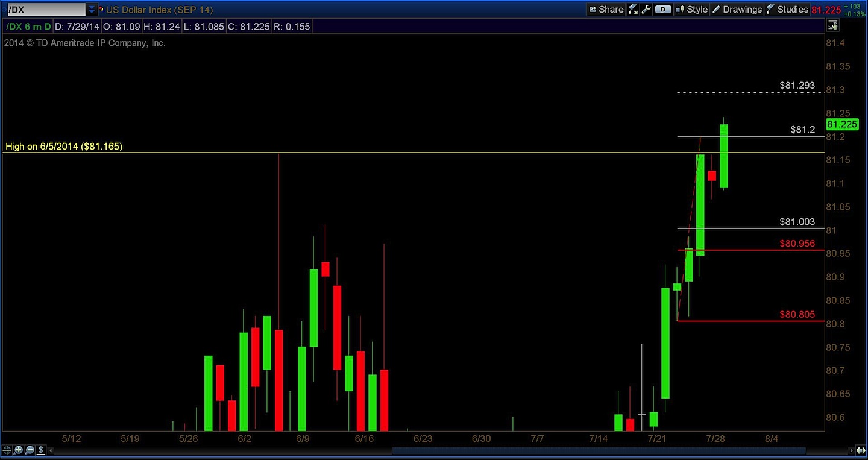The image size is (868, 460).
Task: Click the 81.3 tick on the price axis
Action: tap(834, 90)
